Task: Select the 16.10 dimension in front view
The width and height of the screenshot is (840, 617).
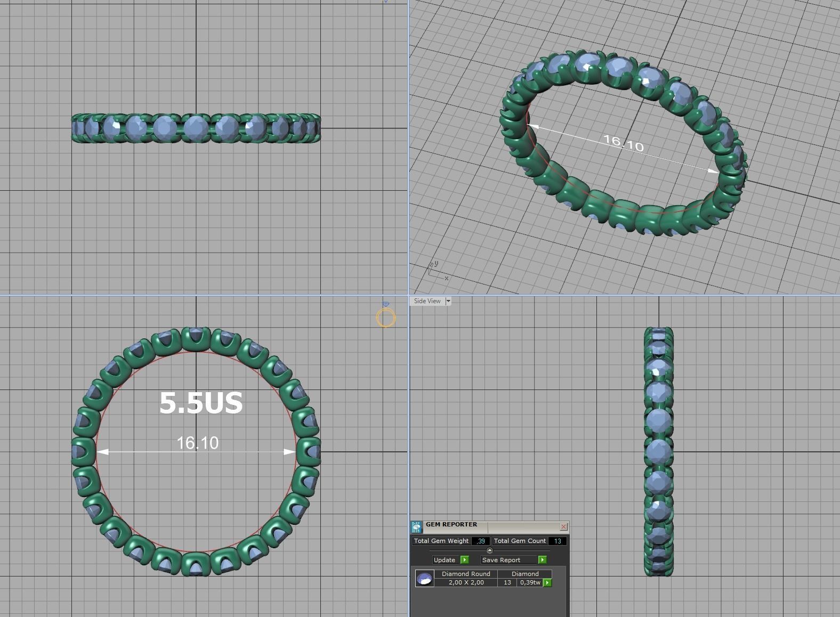Action: (x=197, y=443)
